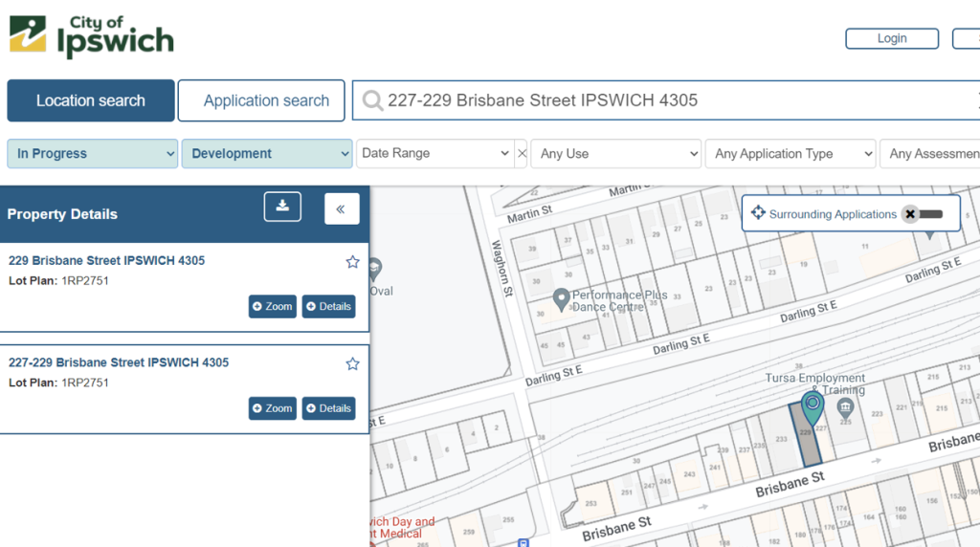Open the 229 Brisbane Street IPSWICH 4305 link
Image resolution: width=980 pixels, height=547 pixels.
click(107, 261)
